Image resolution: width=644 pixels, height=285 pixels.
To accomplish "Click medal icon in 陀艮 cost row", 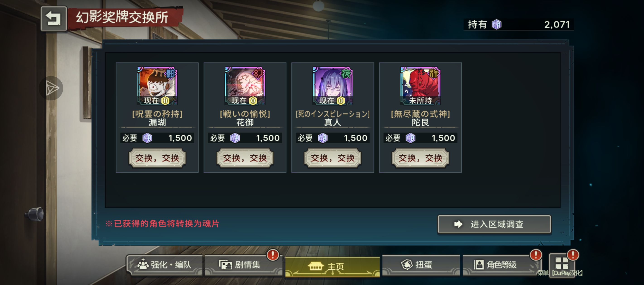I will coord(411,138).
